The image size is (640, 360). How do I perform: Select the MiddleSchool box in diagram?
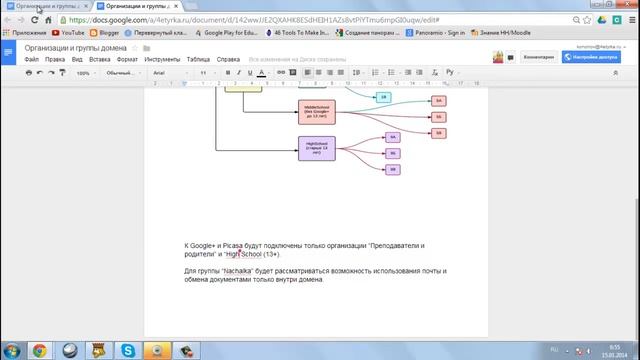click(317, 112)
